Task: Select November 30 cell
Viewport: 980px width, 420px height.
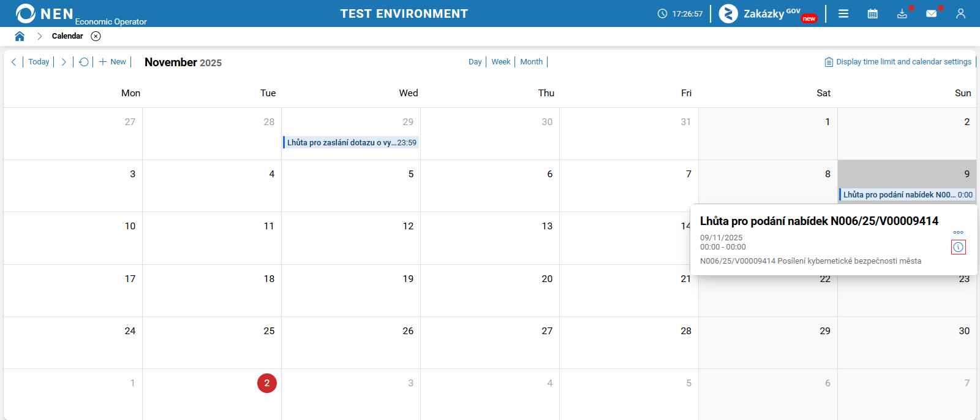Action: pyautogui.click(x=907, y=343)
